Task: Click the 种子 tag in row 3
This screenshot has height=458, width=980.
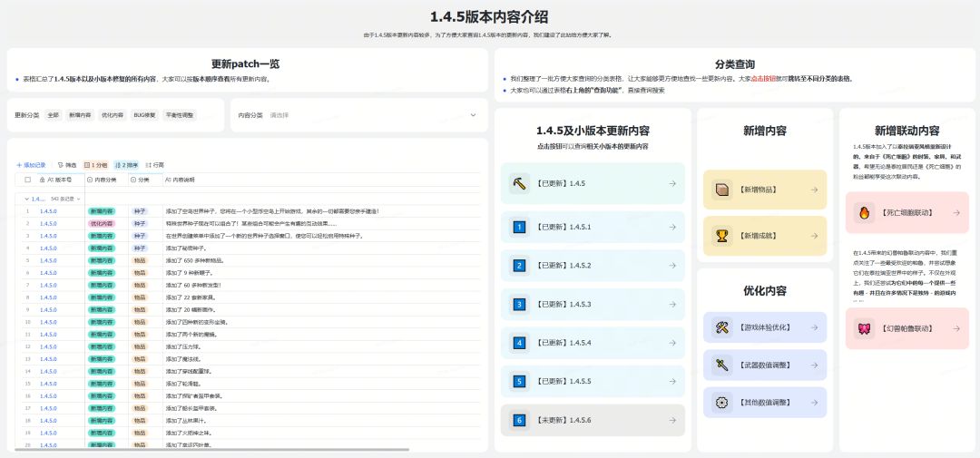Action: pyautogui.click(x=140, y=236)
